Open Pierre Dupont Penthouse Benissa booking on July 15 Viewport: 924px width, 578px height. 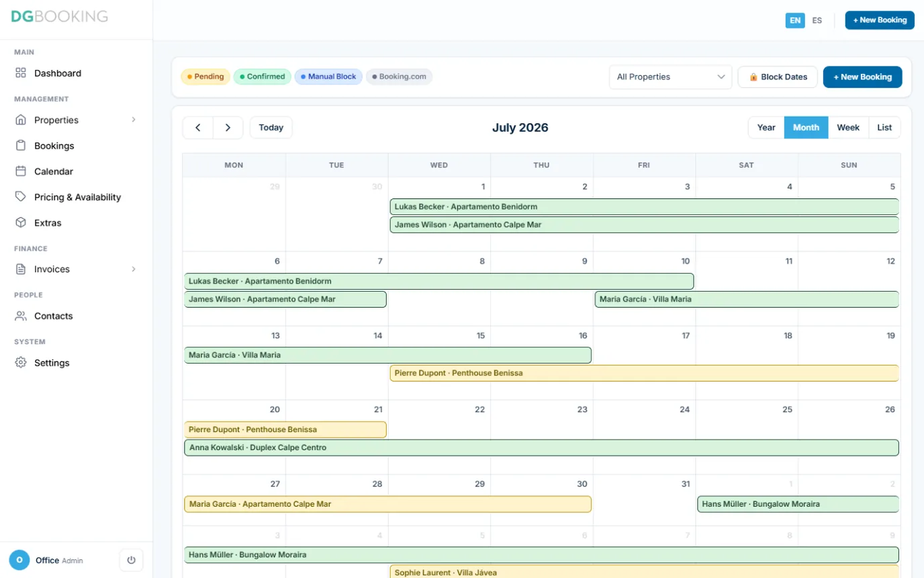[x=645, y=373]
